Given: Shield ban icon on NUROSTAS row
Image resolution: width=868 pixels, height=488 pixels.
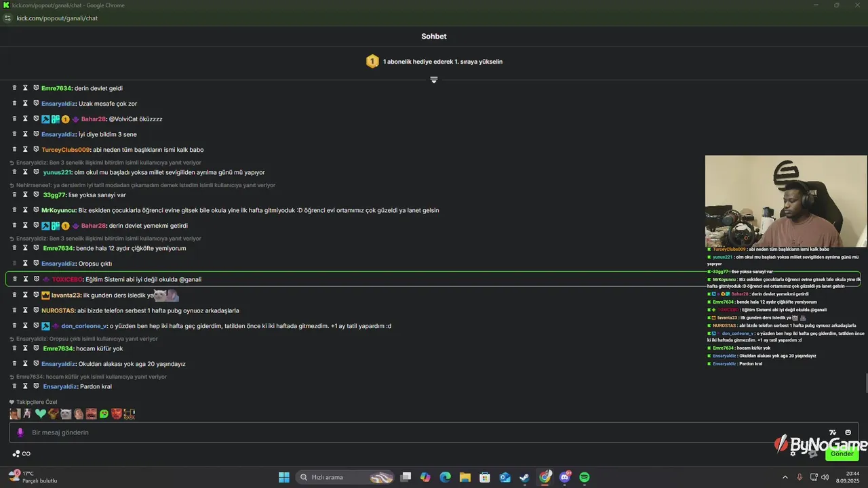Looking at the screenshot, I should coord(36,310).
